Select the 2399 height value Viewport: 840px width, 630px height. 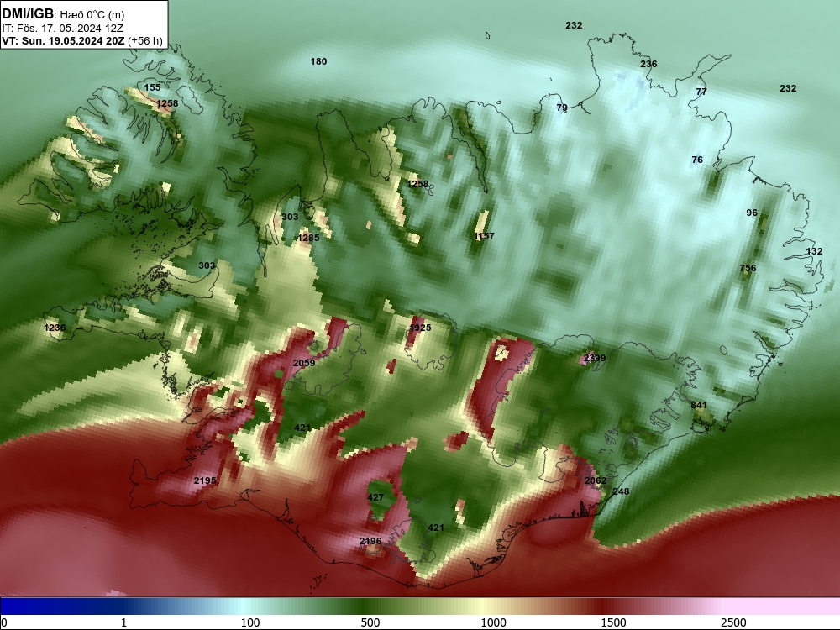pyautogui.click(x=595, y=358)
